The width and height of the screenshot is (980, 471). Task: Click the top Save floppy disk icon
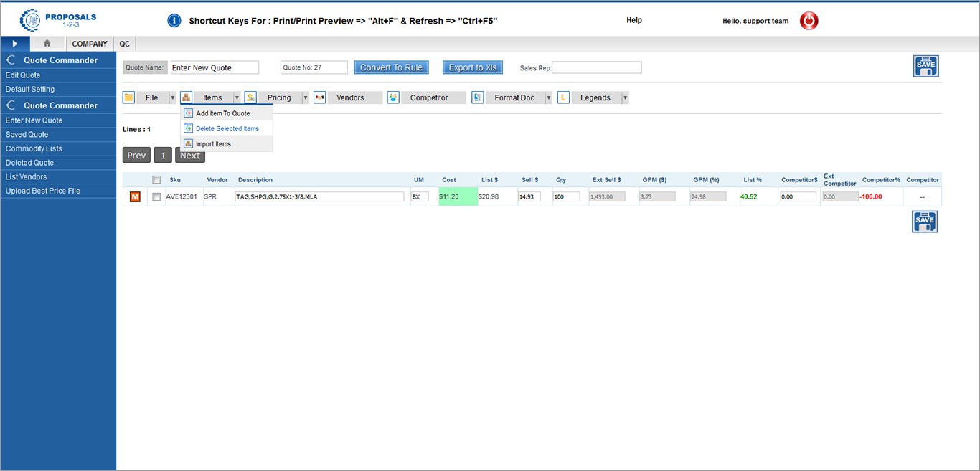click(925, 66)
